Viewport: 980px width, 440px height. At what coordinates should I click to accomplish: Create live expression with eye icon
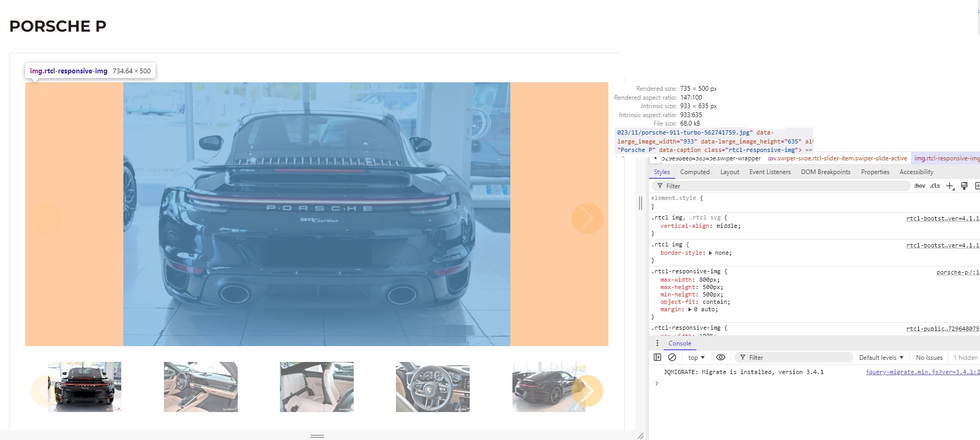click(x=721, y=357)
